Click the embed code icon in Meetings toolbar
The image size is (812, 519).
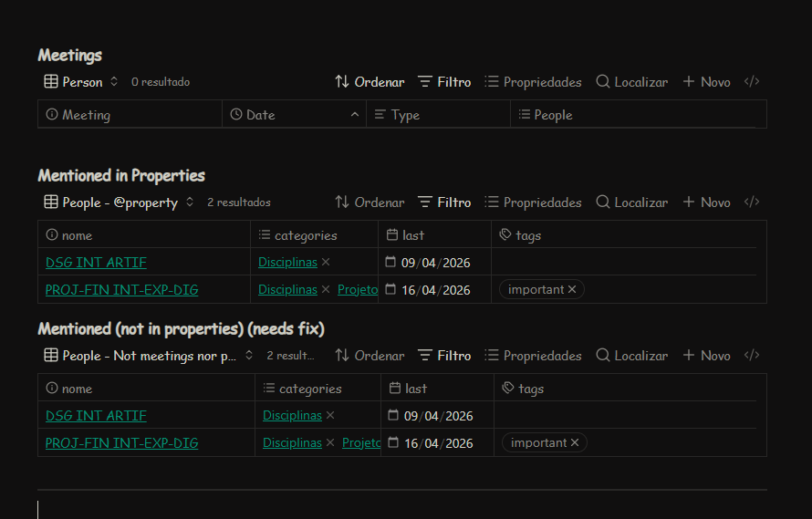pyautogui.click(x=751, y=82)
